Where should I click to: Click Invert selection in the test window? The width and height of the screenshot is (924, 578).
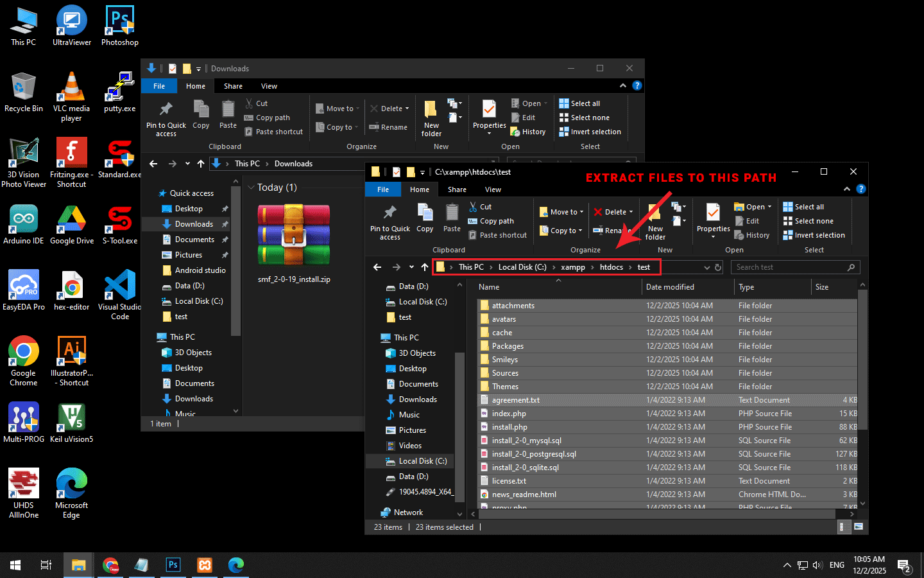point(814,235)
